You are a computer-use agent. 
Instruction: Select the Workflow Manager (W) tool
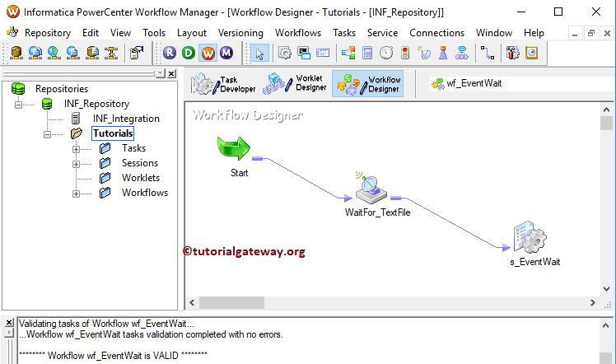coord(208,53)
